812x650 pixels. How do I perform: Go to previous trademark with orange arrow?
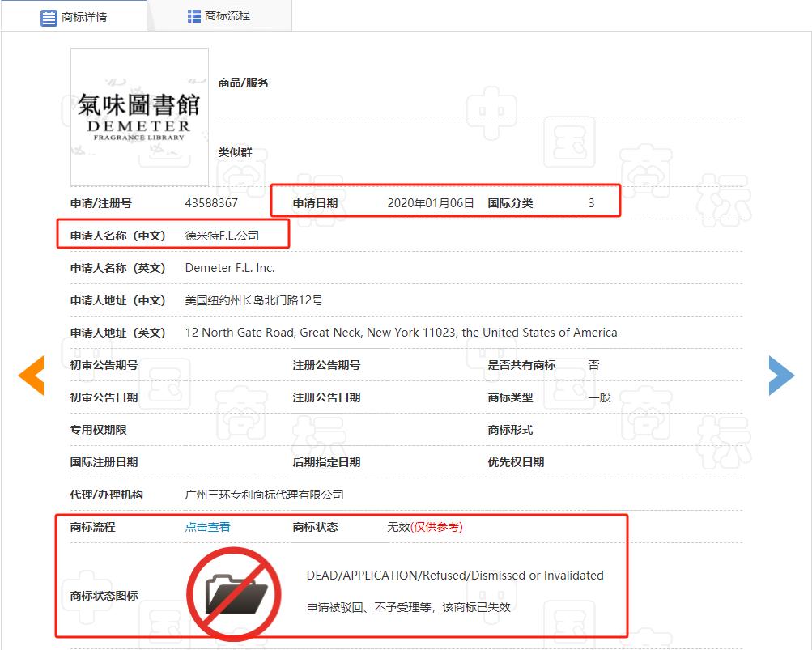(31, 376)
